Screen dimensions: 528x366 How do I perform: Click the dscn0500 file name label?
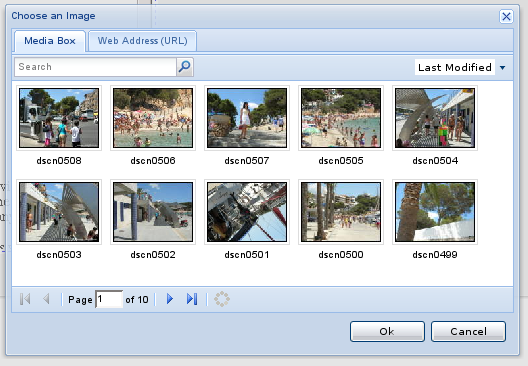click(341, 255)
